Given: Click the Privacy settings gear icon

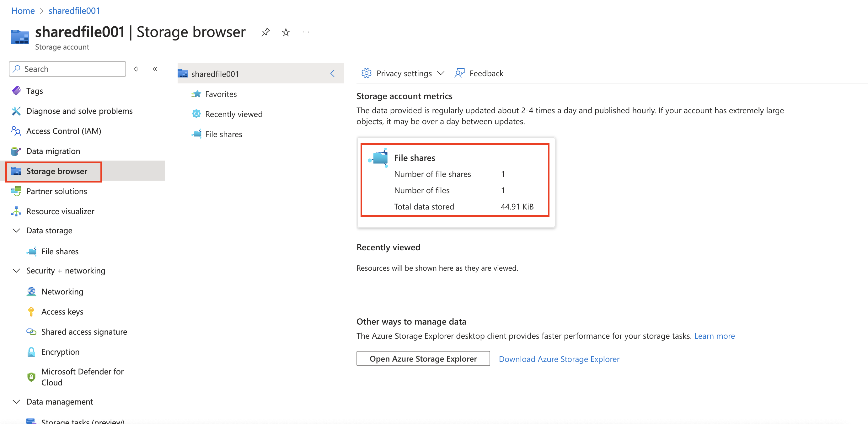Looking at the screenshot, I should tap(366, 73).
